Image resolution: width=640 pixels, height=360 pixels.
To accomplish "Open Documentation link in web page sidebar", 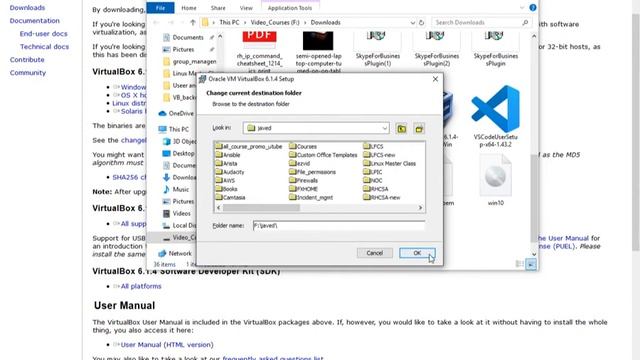I will (35, 21).
